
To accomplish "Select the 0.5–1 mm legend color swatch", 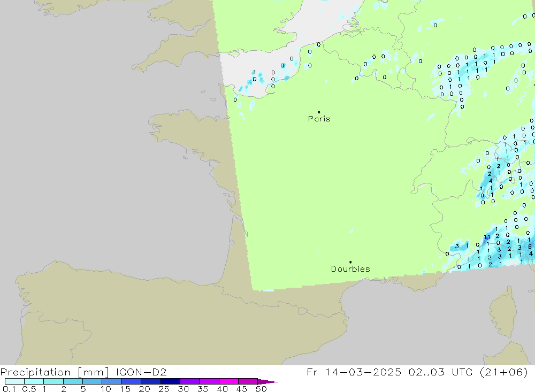I will (x=34, y=381).
